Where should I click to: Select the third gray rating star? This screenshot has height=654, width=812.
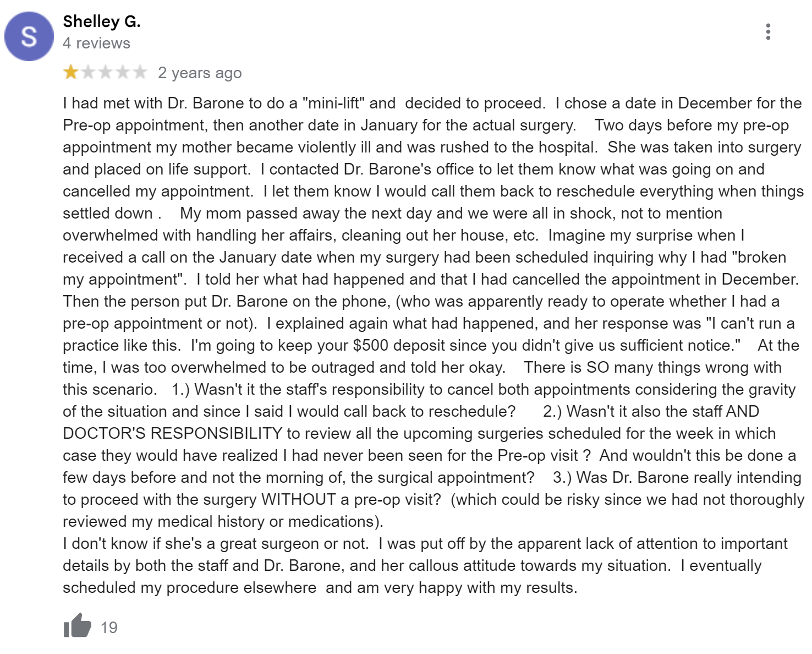click(105, 72)
